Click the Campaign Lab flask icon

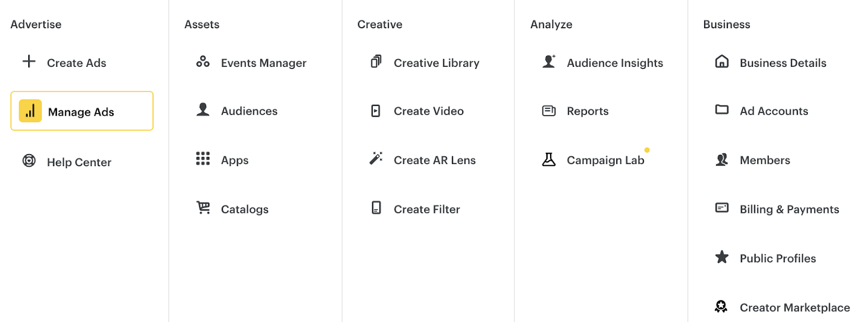point(549,159)
